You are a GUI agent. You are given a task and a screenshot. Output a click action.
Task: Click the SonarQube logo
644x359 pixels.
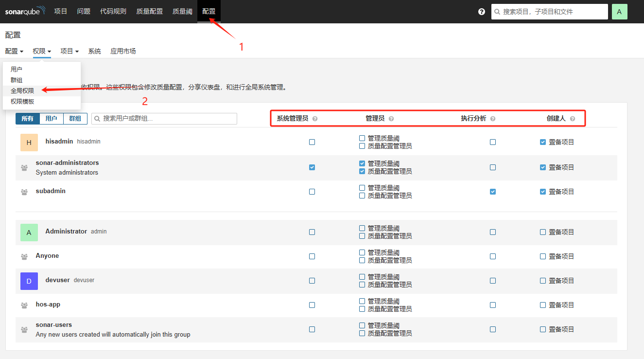[x=25, y=11]
